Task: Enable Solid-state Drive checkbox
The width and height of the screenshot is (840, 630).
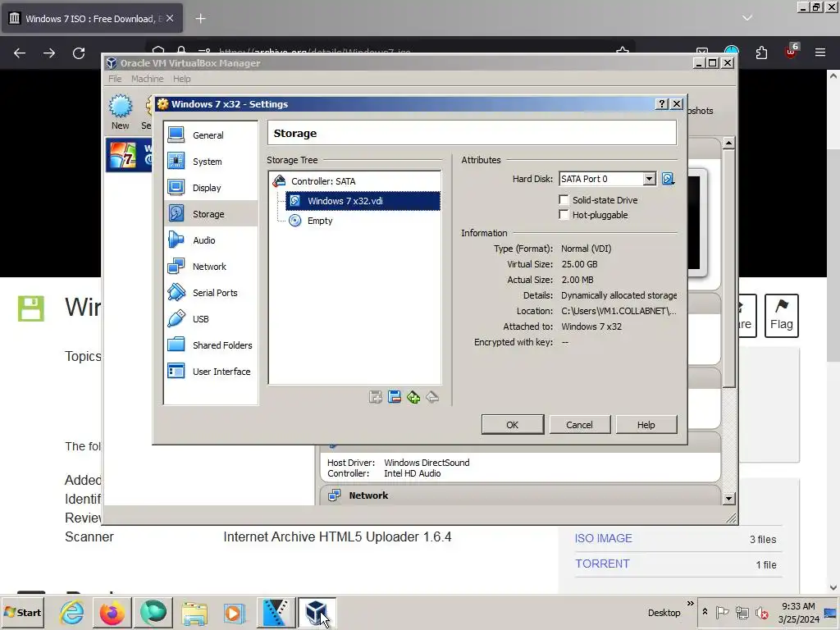Action: [x=564, y=200]
